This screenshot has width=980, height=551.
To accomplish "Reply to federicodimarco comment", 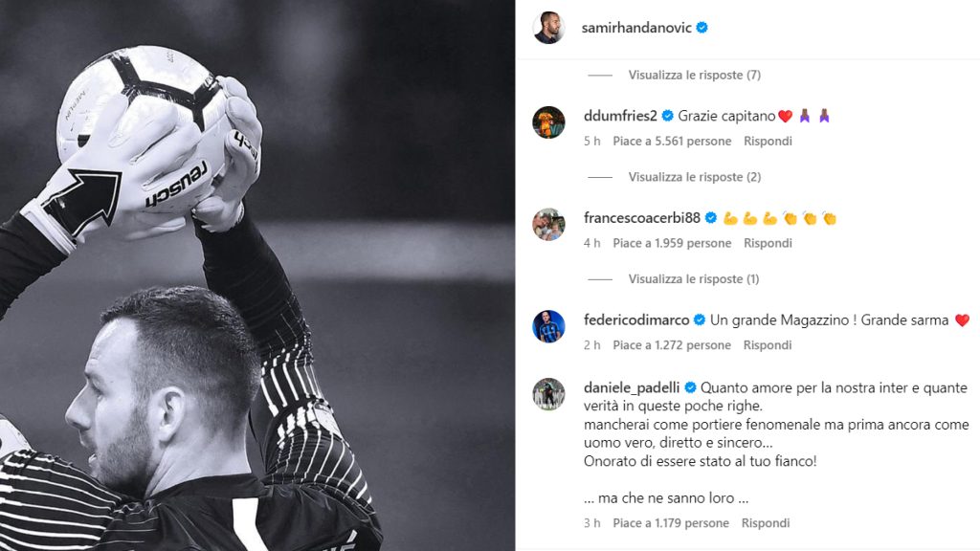I will pos(768,344).
